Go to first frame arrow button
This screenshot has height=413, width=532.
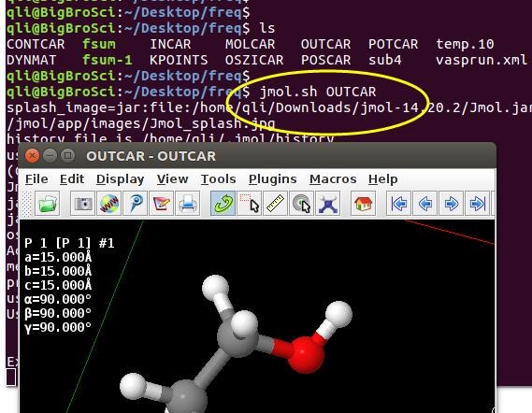click(x=398, y=204)
